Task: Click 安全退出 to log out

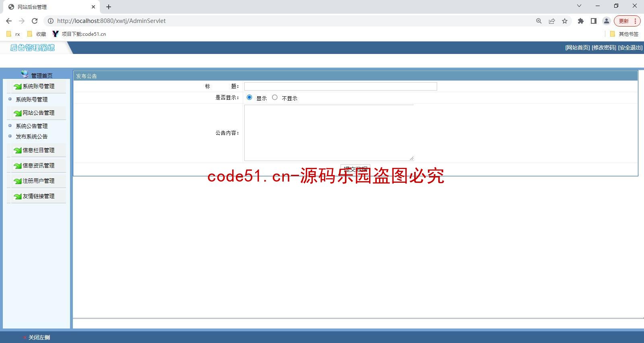Action: click(630, 48)
